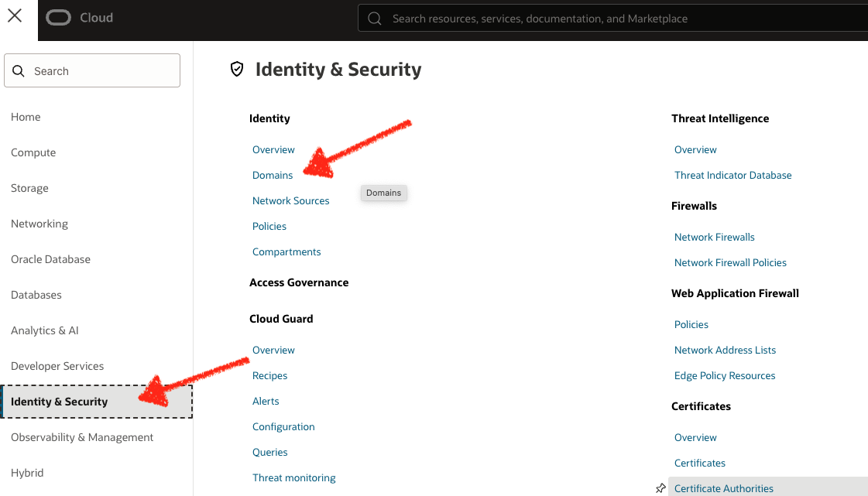Open Home in the navigation menu
The height and width of the screenshot is (496, 868).
coord(26,117)
